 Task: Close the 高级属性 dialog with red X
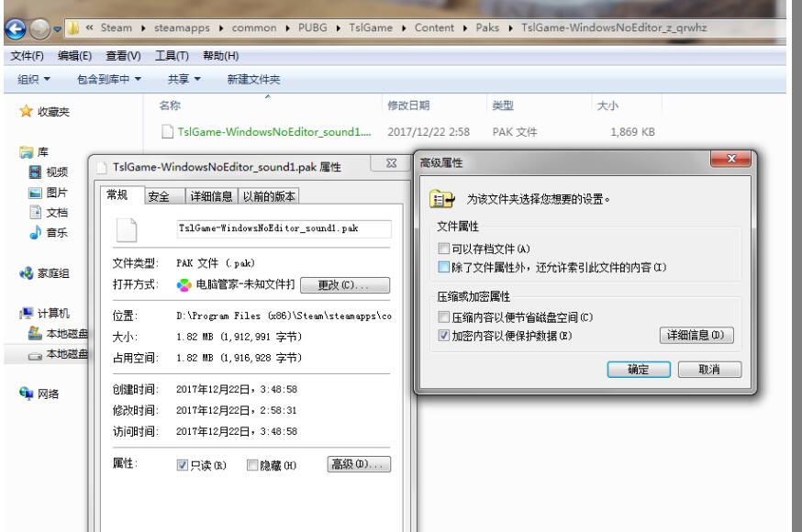pos(731,159)
